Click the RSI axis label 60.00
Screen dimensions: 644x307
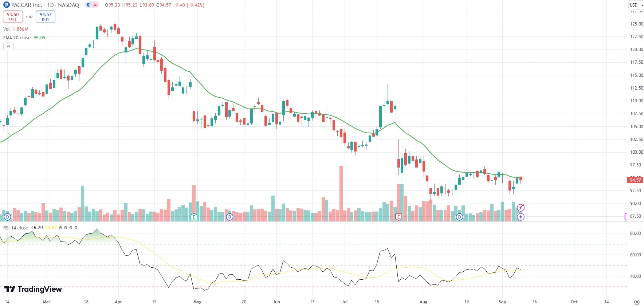click(x=636, y=255)
